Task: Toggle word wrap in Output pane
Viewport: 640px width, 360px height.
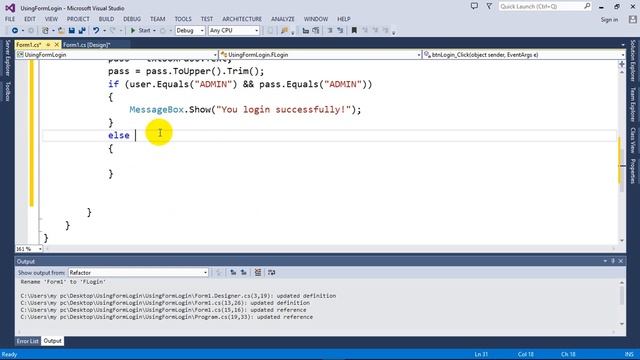Action: (271, 273)
